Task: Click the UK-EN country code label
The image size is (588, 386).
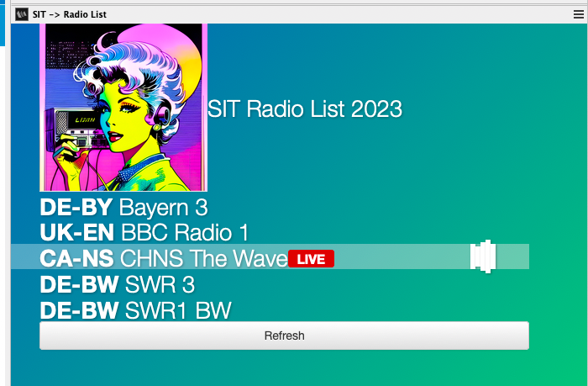Action: [x=77, y=232]
